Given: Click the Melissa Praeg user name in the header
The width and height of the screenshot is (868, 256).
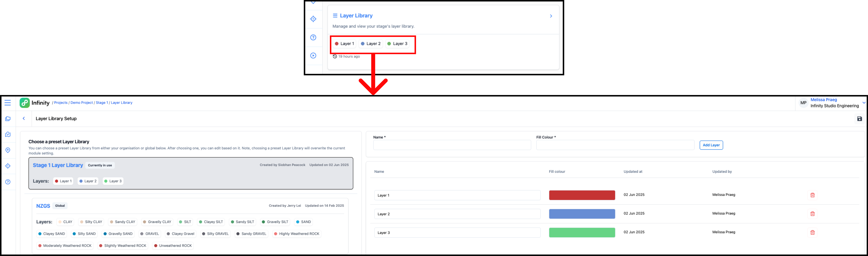Looking at the screenshot, I should coord(824,100).
